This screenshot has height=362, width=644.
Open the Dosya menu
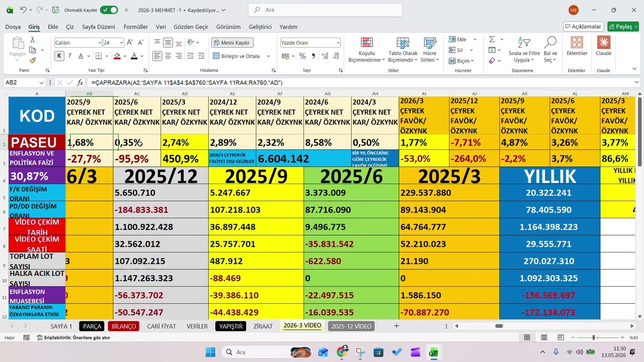pyautogui.click(x=13, y=27)
